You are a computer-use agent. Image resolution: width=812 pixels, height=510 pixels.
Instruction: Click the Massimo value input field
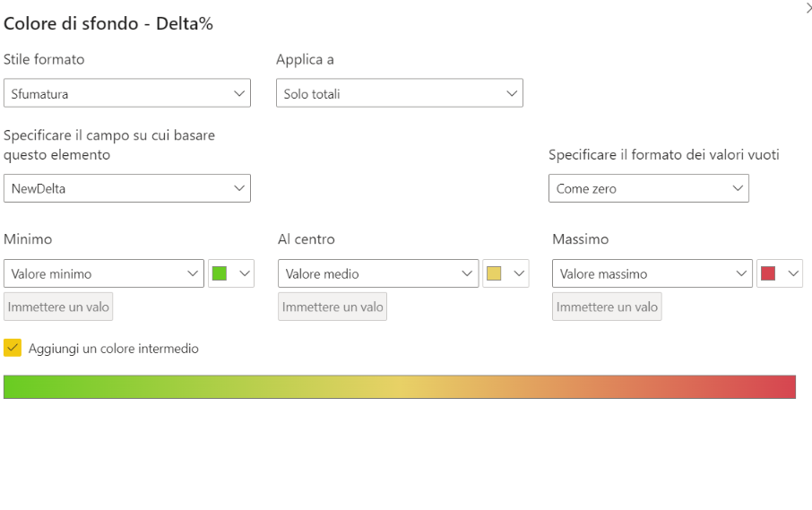(607, 307)
